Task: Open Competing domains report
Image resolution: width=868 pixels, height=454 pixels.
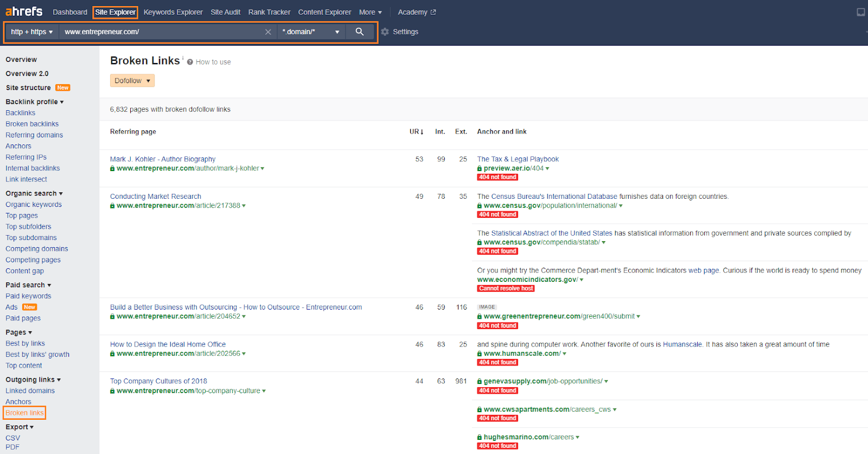Action: click(37, 249)
